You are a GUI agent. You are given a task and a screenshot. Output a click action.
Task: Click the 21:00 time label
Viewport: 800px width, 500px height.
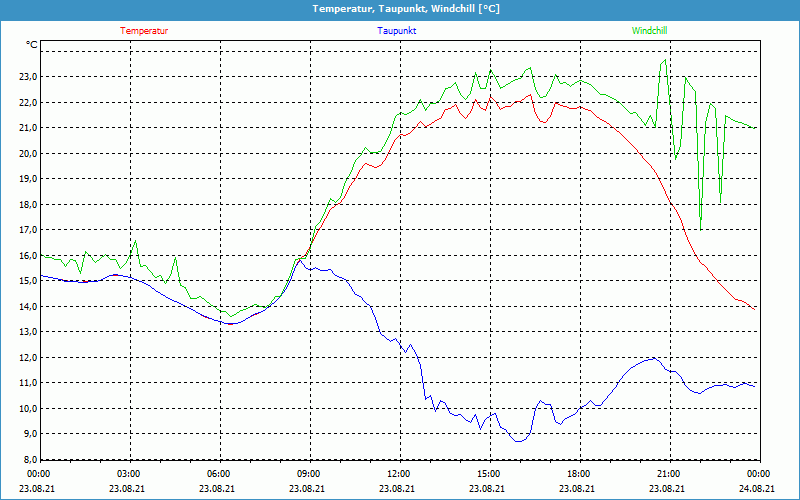pos(669,474)
